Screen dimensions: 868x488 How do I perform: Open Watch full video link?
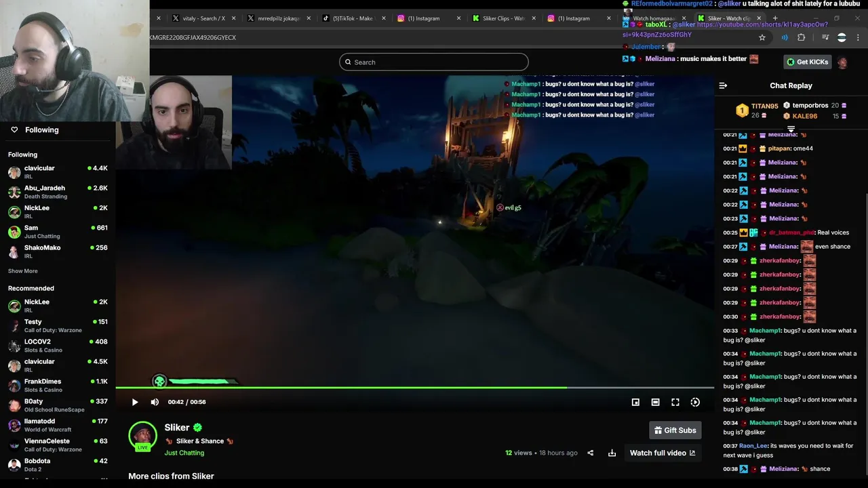click(663, 453)
